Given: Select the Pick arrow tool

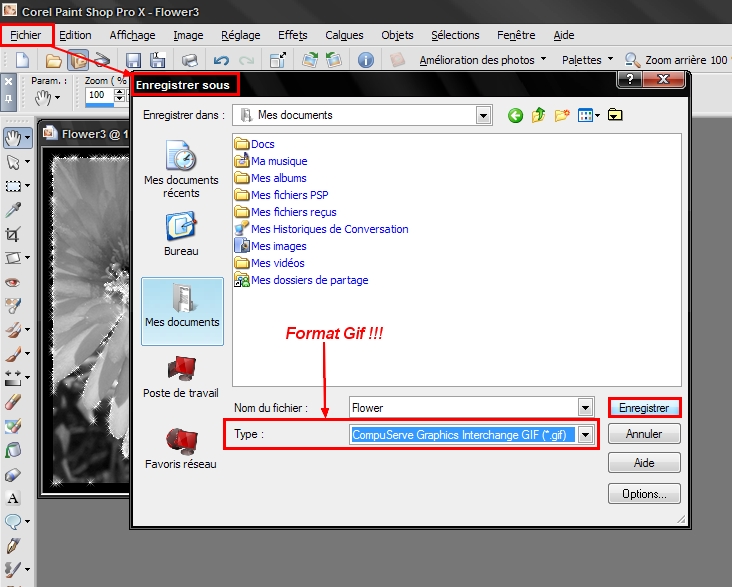Looking at the screenshot, I should (13, 162).
